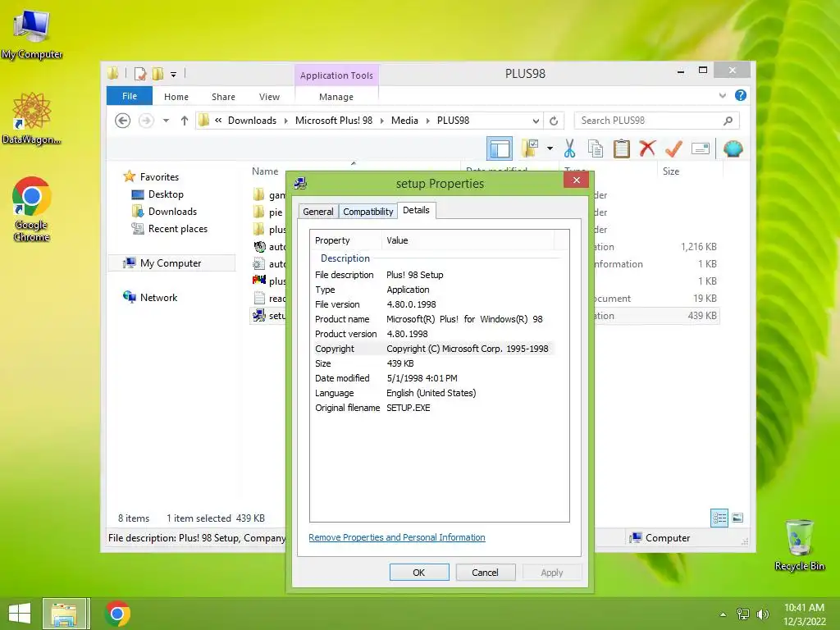Go back with the Back arrow

click(123, 121)
